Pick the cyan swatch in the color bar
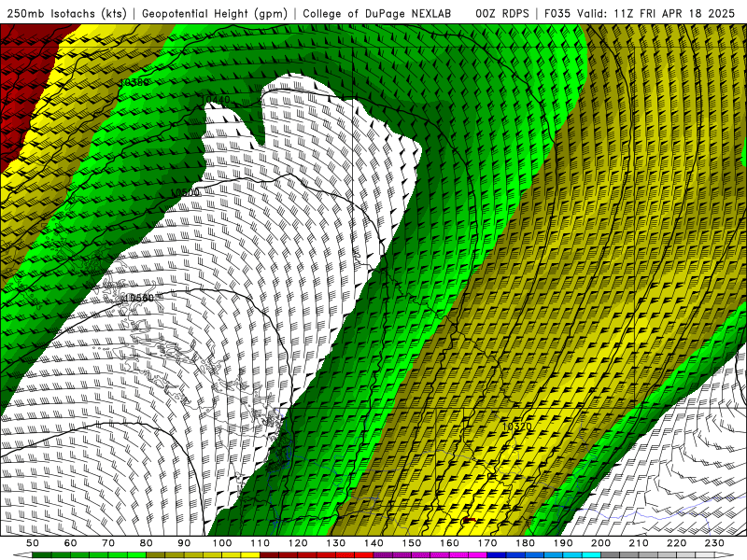 (591, 555)
